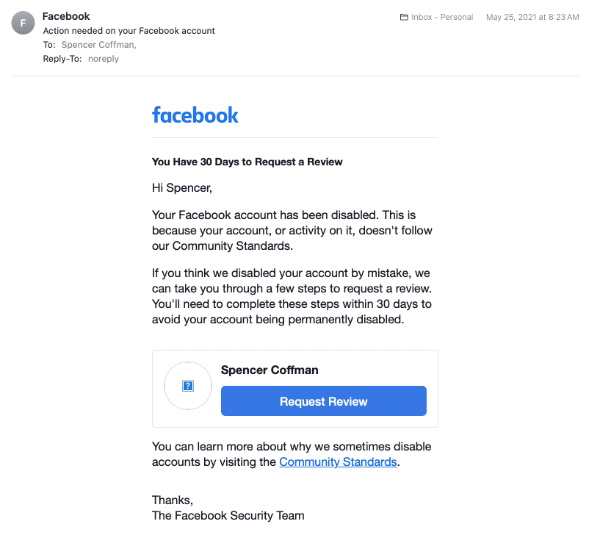
Task: Click the Spencer Coffman name in the card
Action: pos(269,370)
